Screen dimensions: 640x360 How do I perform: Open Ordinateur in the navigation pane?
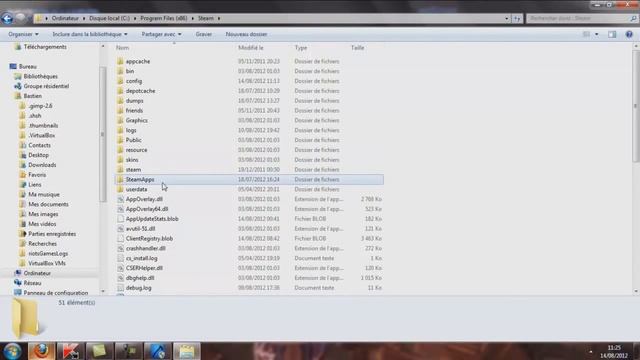point(37,273)
